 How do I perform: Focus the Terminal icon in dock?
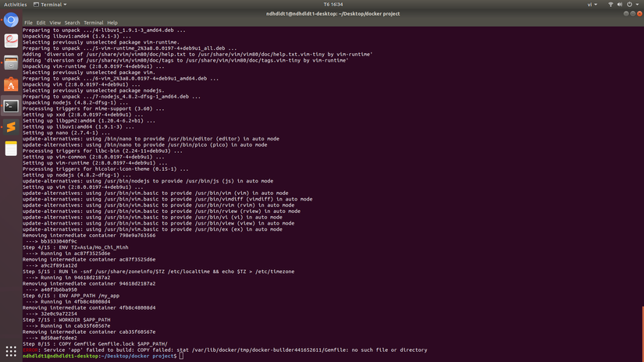click(x=11, y=106)
